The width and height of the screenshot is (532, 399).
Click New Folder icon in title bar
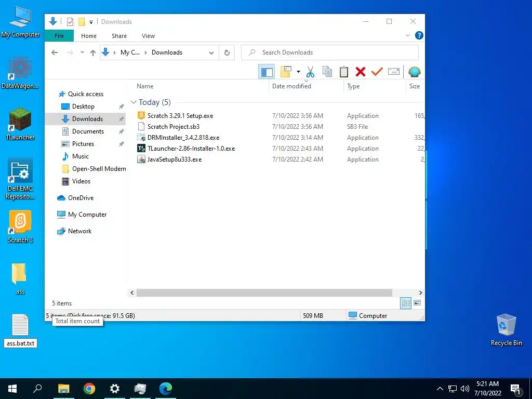82,22
